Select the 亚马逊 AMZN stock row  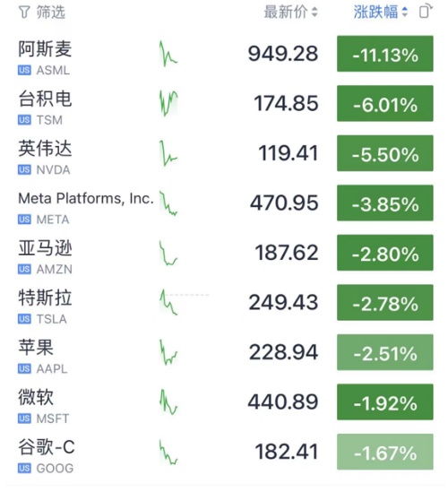tap(224, 253)
